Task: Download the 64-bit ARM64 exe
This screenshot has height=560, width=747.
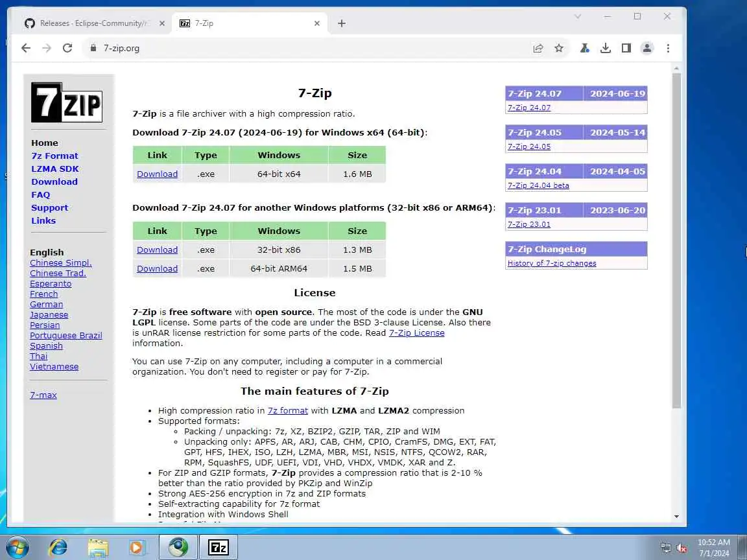Action: [157, 268]
